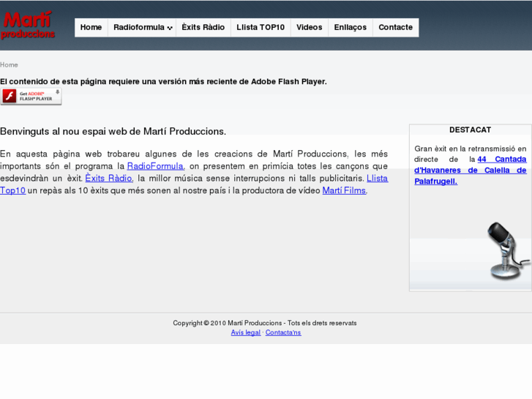Open the Contacte menu item
The height and width of the screenshot is (399, 532).
pyautogui.click(x=396, y=28)
